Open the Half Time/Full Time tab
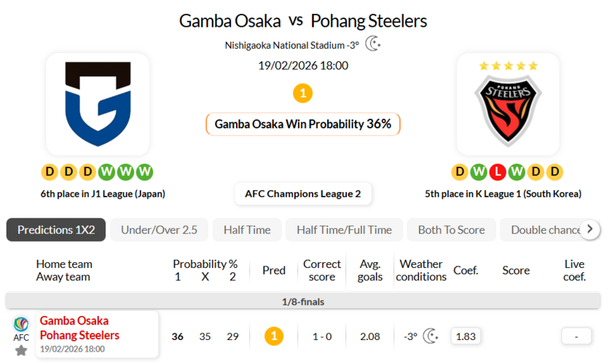 pyautogui.click(x=344, y=229)
